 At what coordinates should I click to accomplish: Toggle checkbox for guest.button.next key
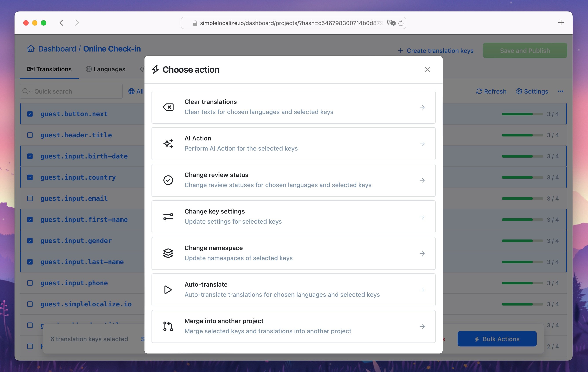click(x=30, y=114)
